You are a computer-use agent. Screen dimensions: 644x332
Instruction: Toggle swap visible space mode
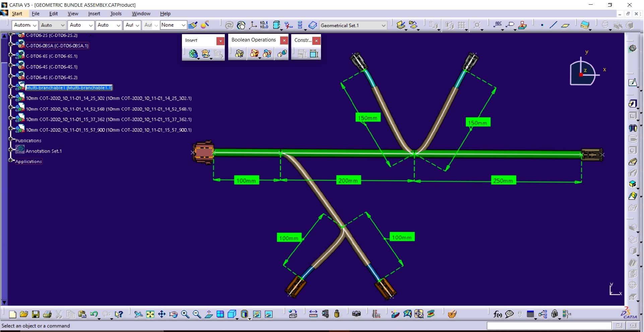click(269, 314)
